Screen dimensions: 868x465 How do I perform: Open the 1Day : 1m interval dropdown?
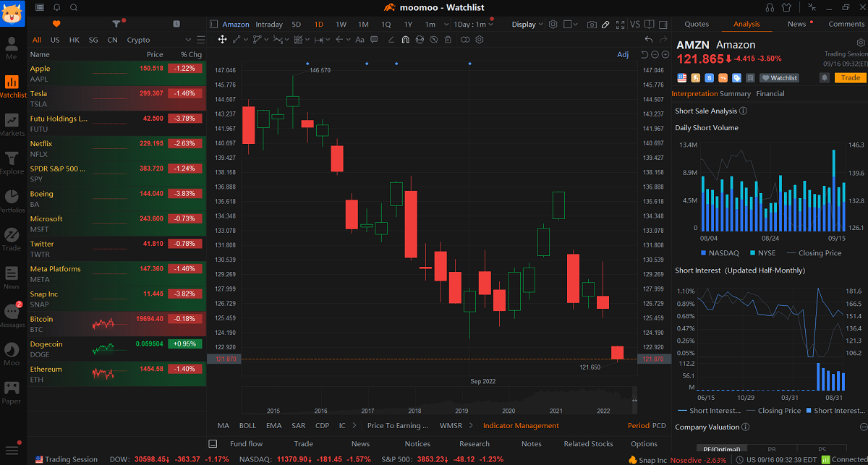click(474, 25)
